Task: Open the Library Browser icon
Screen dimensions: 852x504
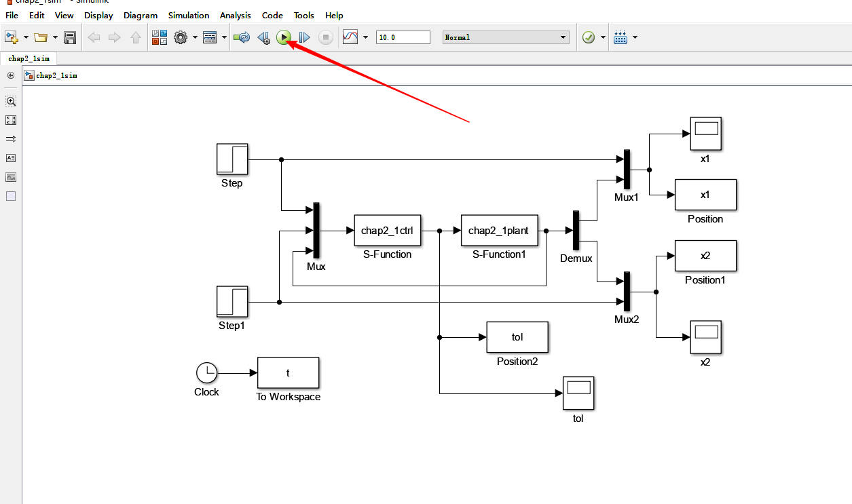Action: click(x=160, y=37)
